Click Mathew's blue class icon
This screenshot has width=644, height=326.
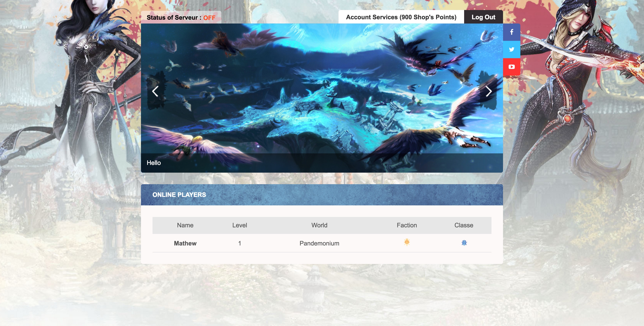pos(464,243)
